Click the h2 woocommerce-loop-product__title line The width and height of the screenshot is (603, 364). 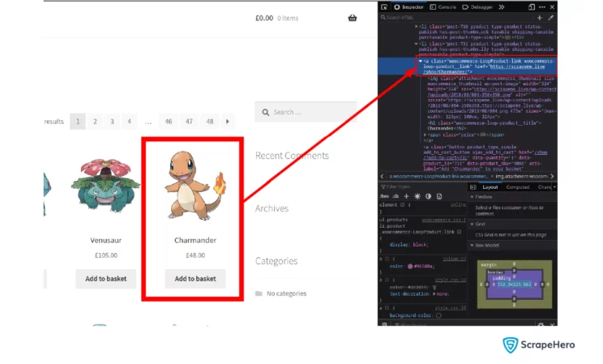tap(485, 123)
